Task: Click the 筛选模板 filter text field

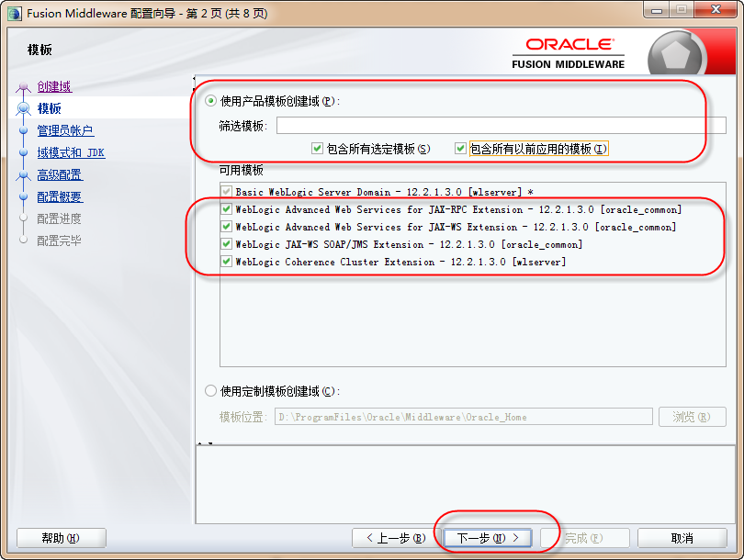Action: pyautogui.click(x=502, y=125)
